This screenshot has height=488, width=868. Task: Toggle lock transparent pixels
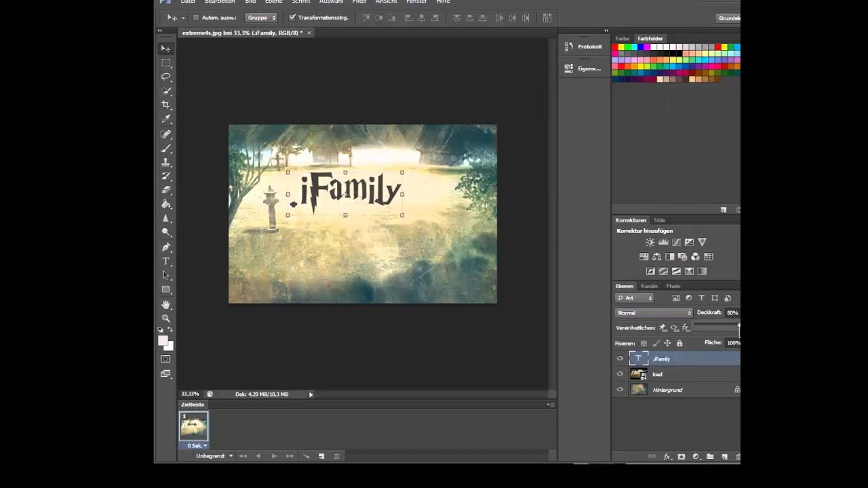[644, 344]
